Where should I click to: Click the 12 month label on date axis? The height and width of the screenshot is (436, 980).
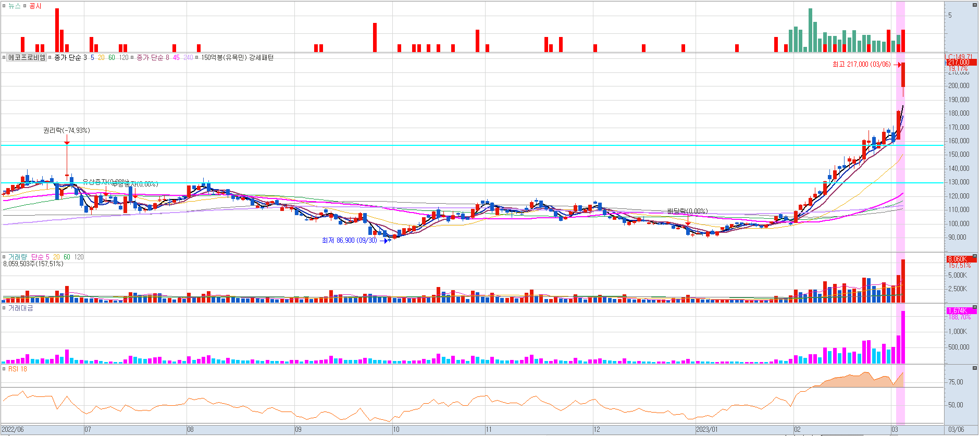point(597,430)
